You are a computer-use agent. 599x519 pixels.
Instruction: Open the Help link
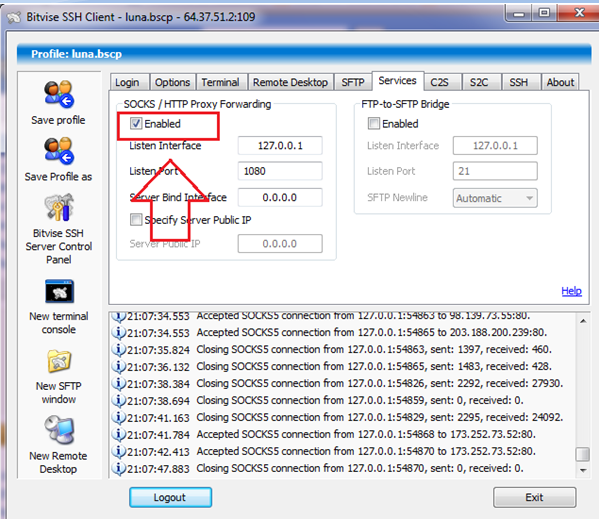click(571, 291)
